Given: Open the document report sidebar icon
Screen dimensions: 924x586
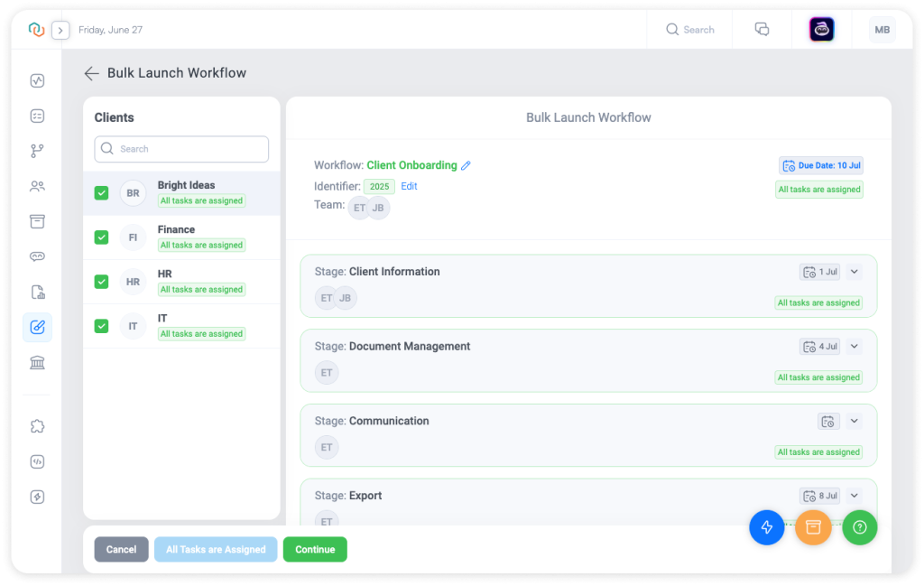Looking at the screenshot, I should pyautogui.click(x=37, y=292).
